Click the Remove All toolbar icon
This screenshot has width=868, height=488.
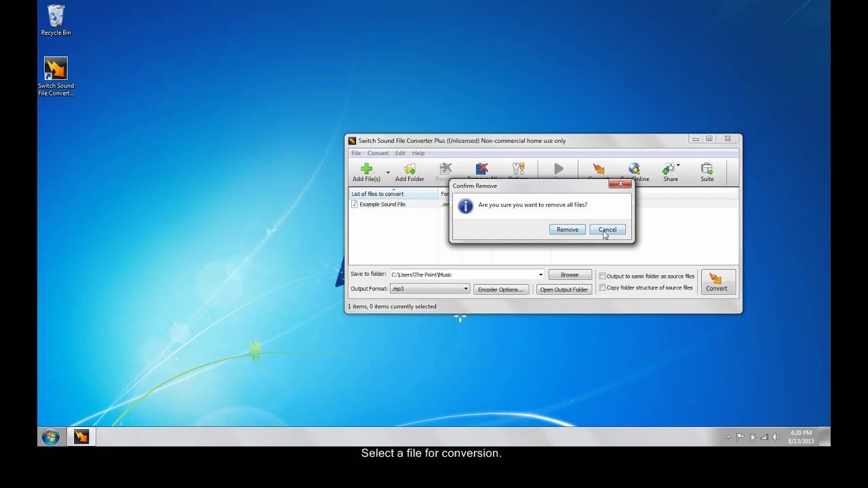[x=481, y=171]
